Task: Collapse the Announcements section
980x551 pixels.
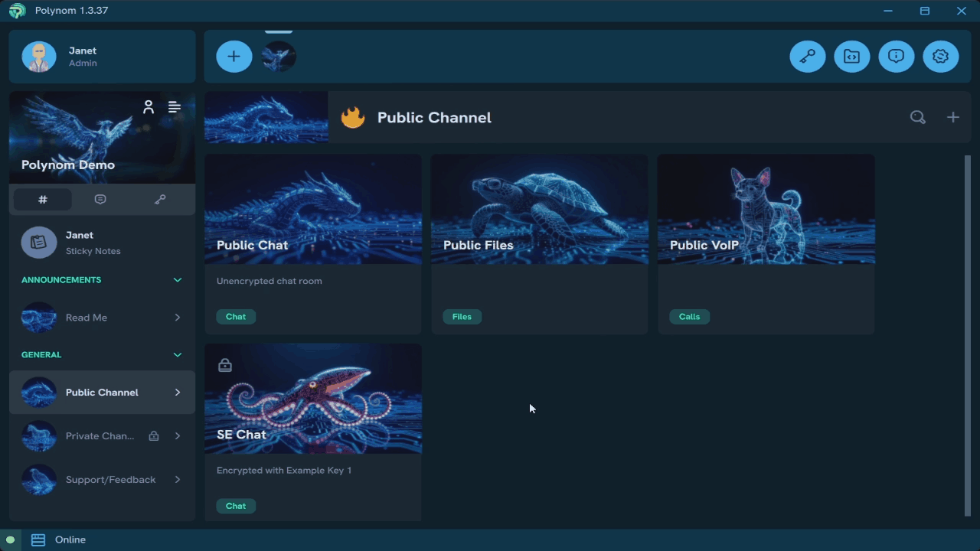Action: point(178,280)
